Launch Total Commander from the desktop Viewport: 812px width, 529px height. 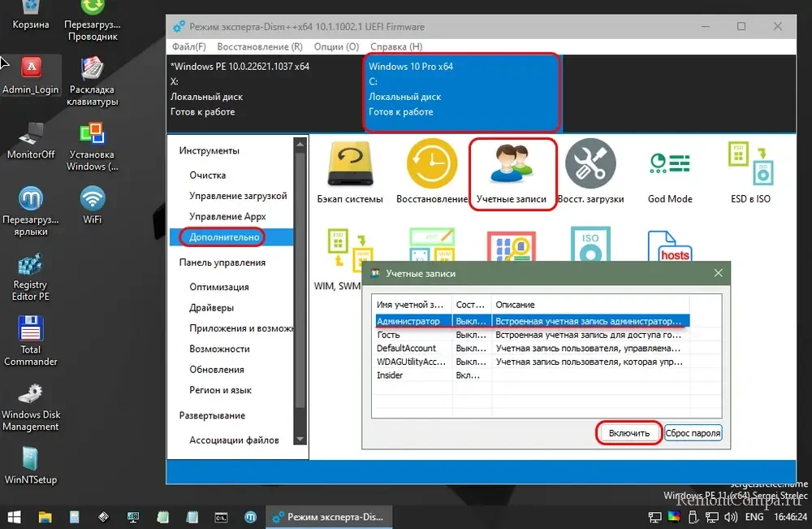coord(31,341)
